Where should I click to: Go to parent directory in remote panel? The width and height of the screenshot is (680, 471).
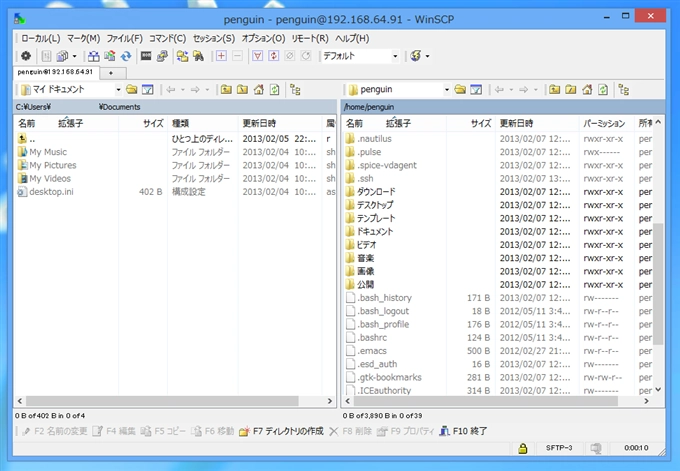tap(554, 90)
